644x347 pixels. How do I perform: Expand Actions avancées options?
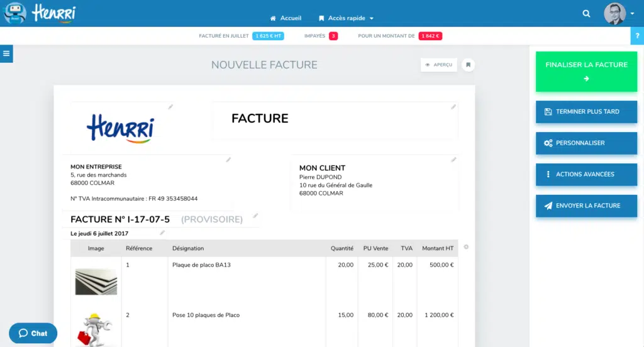pos(586,174)
